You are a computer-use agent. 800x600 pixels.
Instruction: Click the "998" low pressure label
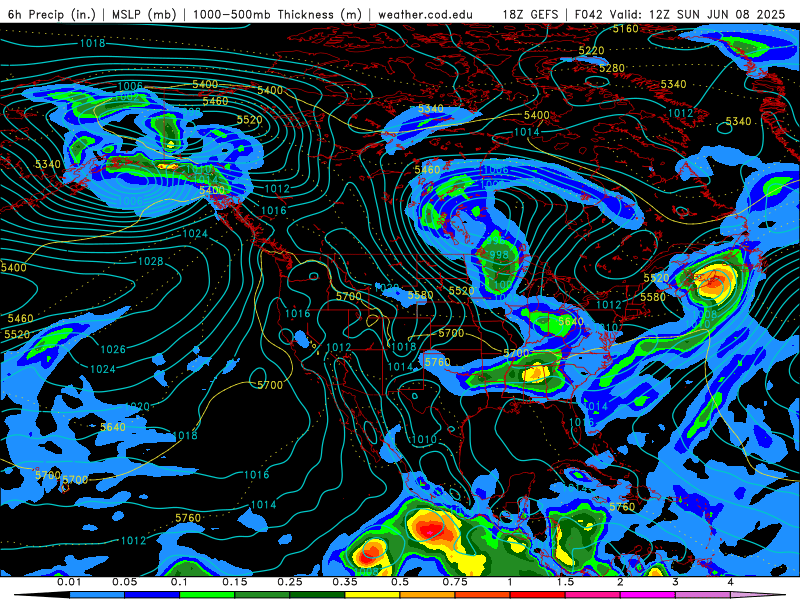498,255
